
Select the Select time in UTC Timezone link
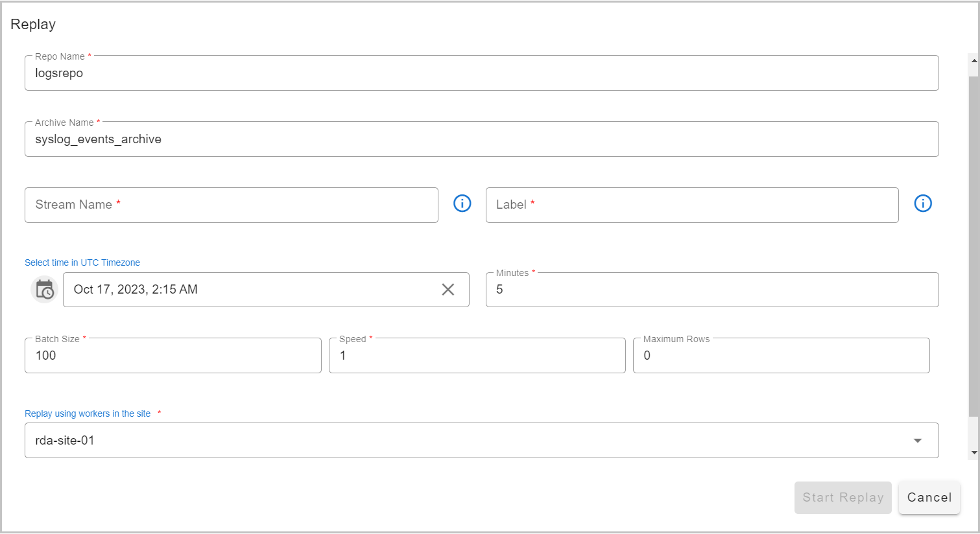click(x=82, y=262)
